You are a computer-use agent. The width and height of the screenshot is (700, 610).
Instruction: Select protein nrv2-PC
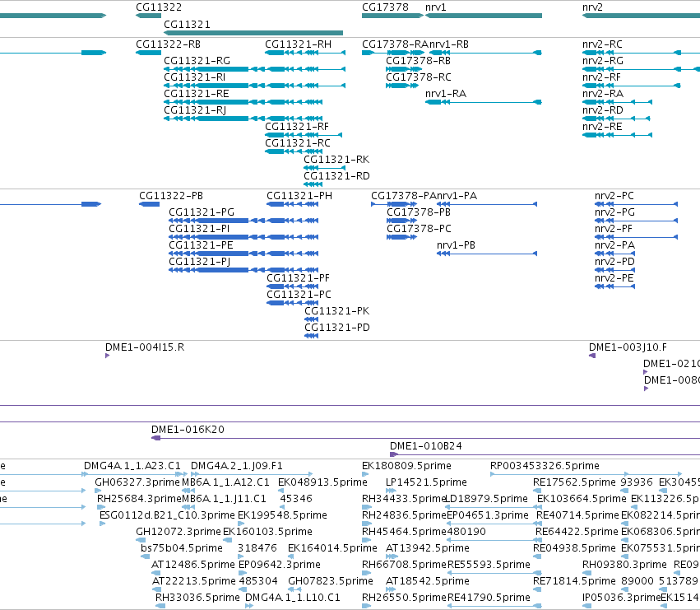point(636,204)
